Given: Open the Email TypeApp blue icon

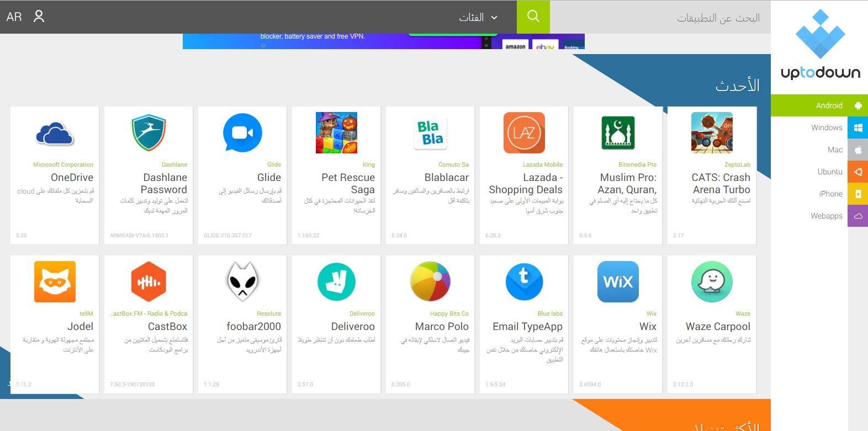Looking at the screenshot, I should (x=524, y=282).
